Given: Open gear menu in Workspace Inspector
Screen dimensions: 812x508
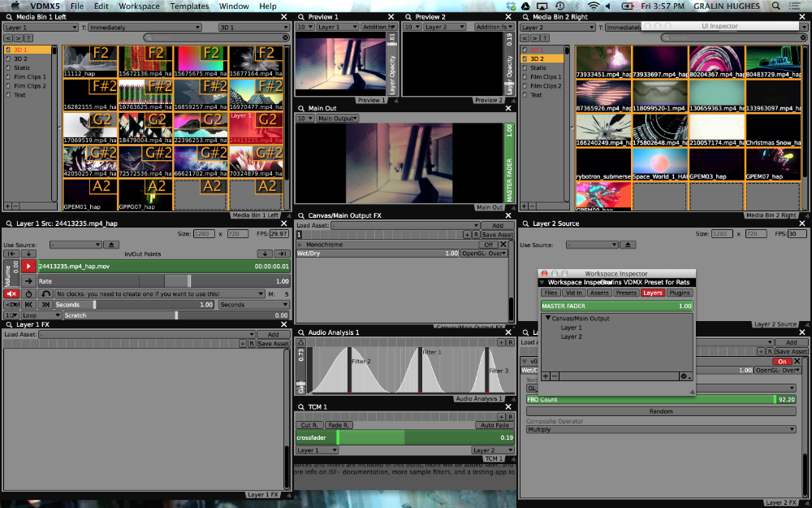Looking at the screenshot, I should tap(685, 376).
